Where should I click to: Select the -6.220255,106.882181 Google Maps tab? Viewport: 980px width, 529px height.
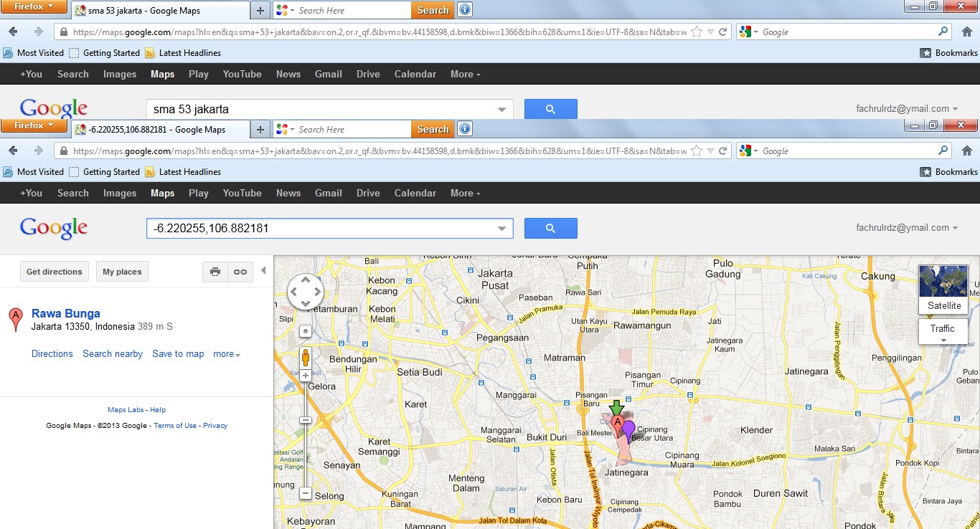pyautogui.click(x=161, y=130)
